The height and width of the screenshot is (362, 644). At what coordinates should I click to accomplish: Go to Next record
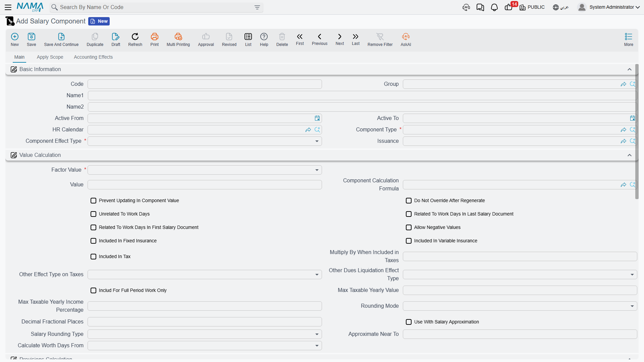click(x=340, y=39)
